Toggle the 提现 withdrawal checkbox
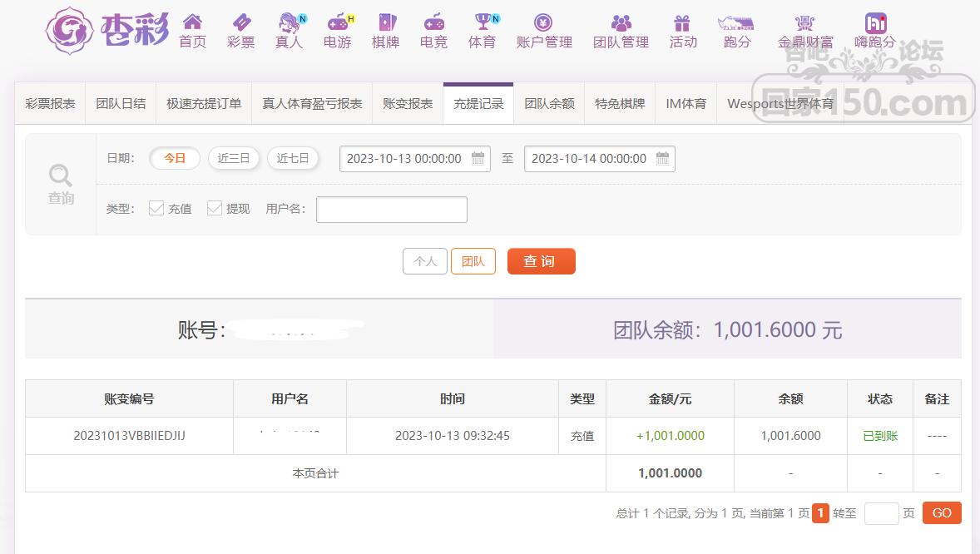 (x=215, y=208)
